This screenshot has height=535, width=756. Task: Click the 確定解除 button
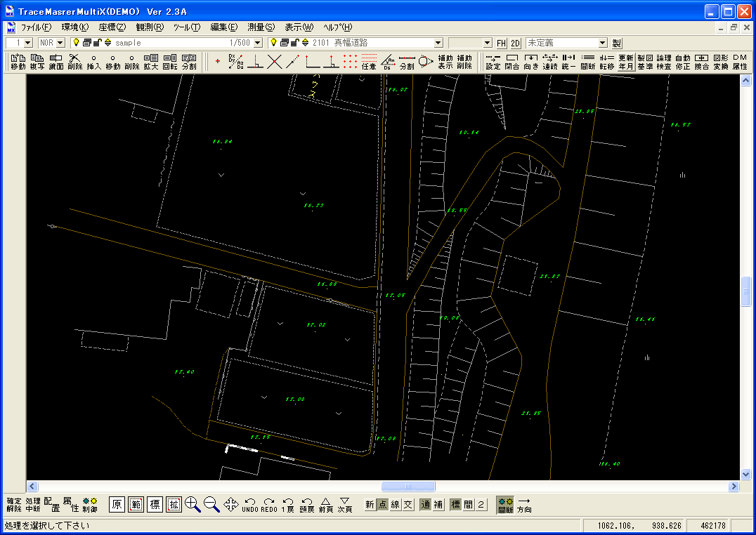pos(14,505)
